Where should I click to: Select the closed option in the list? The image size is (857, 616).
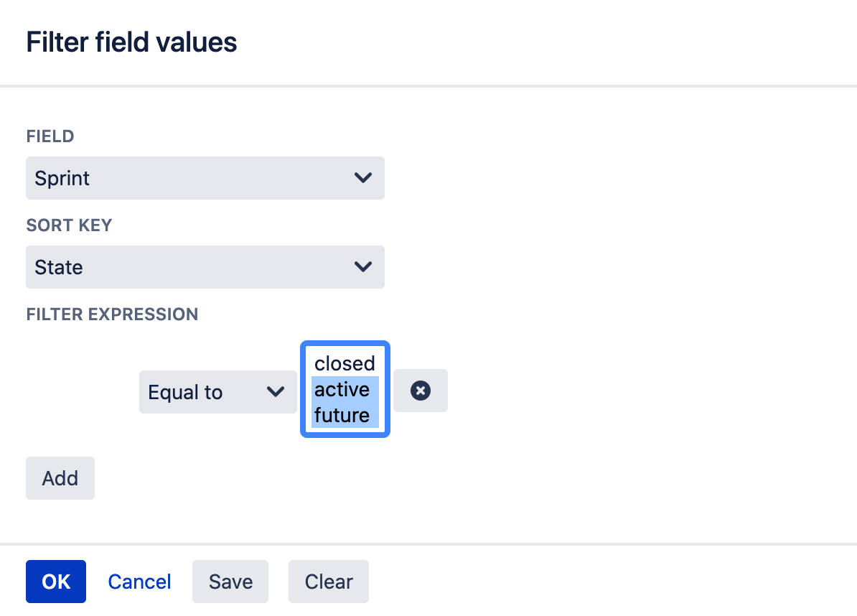coord(345,363)
